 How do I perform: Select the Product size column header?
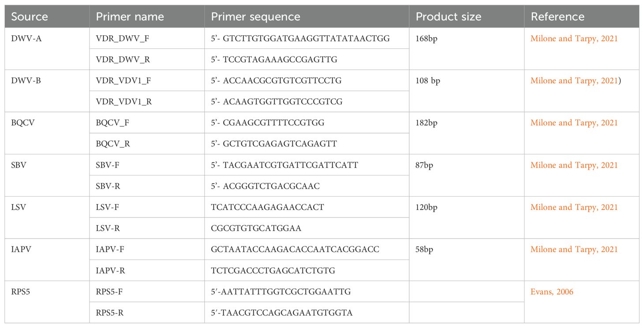click(449, 17)
